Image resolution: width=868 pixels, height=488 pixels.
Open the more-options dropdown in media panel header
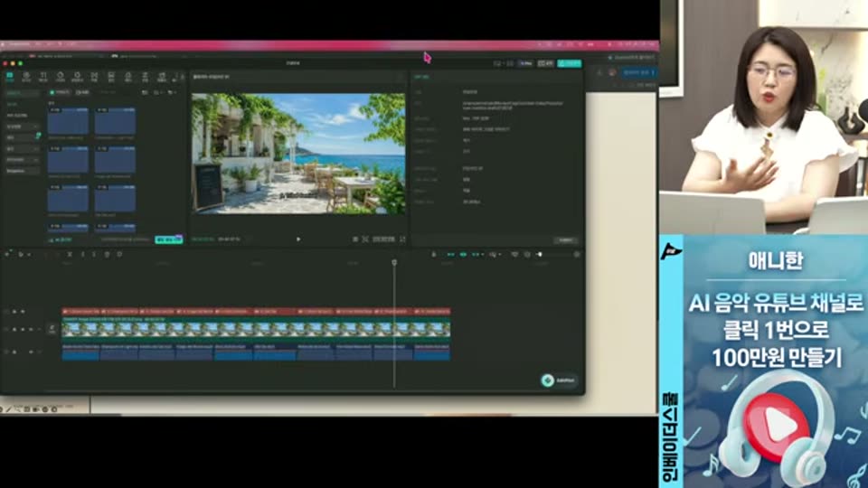pyautogui.click(x=172, y=92)
